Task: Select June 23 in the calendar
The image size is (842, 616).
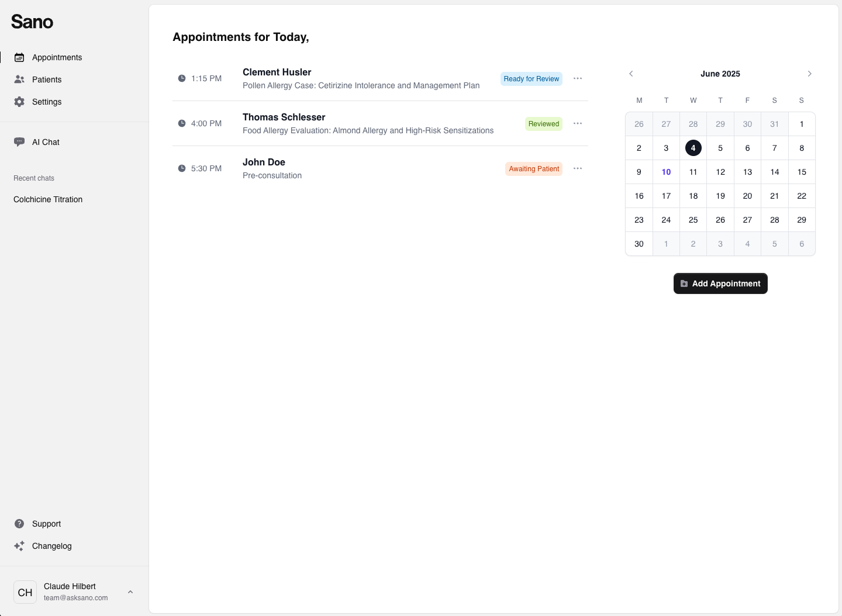Action: pyautogui.click(x=639, y=220)
